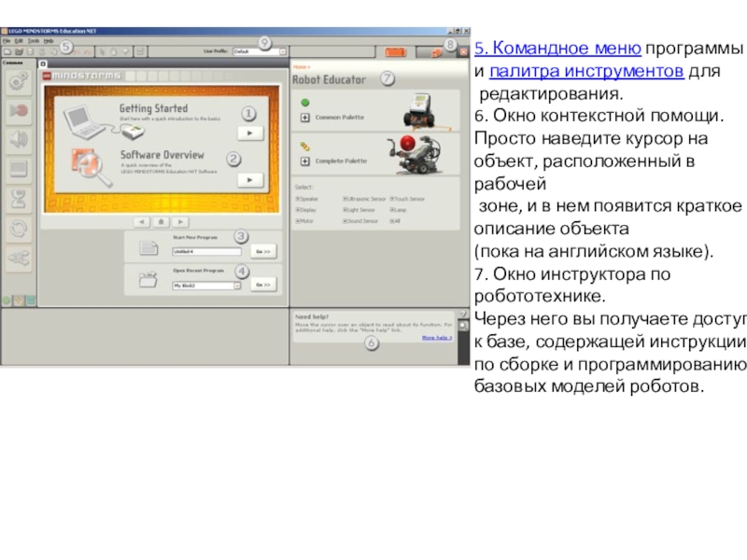Image resolution: width=747 pixels, height=560 pixels.
Task: Click the Cut toolbar icon
Action: tap(42, 51)
